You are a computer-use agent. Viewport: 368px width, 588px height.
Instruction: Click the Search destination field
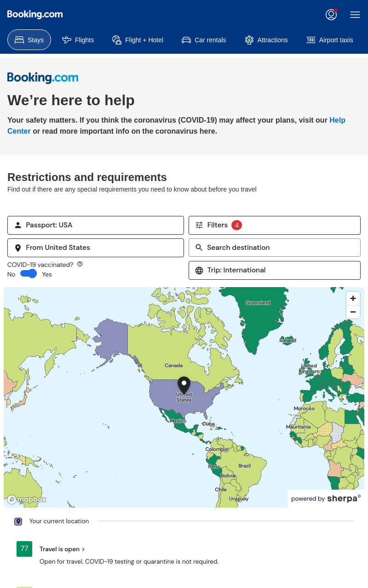[275, 248]
